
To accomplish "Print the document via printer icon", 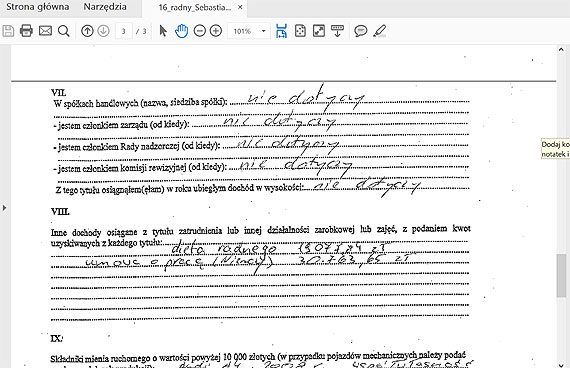I will (26, 31).
